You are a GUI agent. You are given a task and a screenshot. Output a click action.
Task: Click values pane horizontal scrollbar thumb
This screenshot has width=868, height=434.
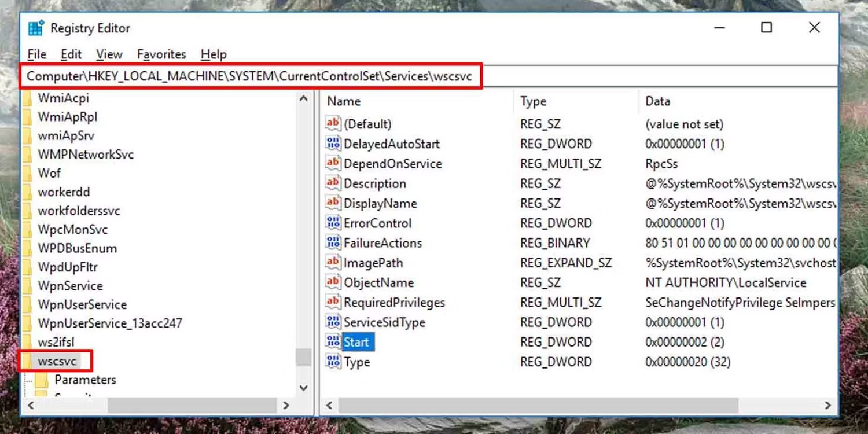pos(539,406)
